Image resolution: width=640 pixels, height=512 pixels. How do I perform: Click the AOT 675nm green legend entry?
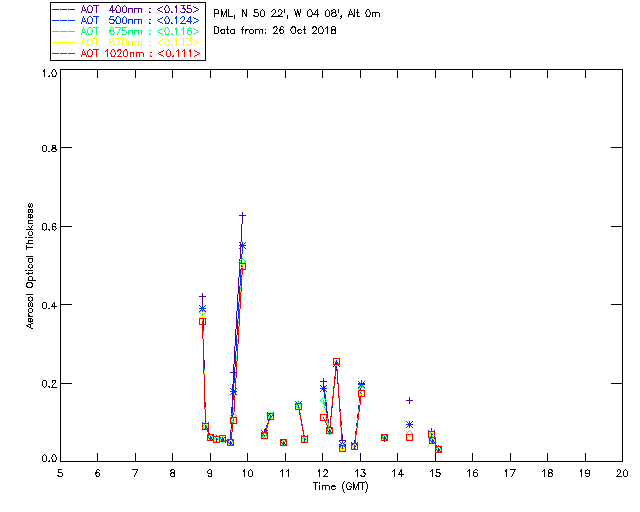point(126,31)
